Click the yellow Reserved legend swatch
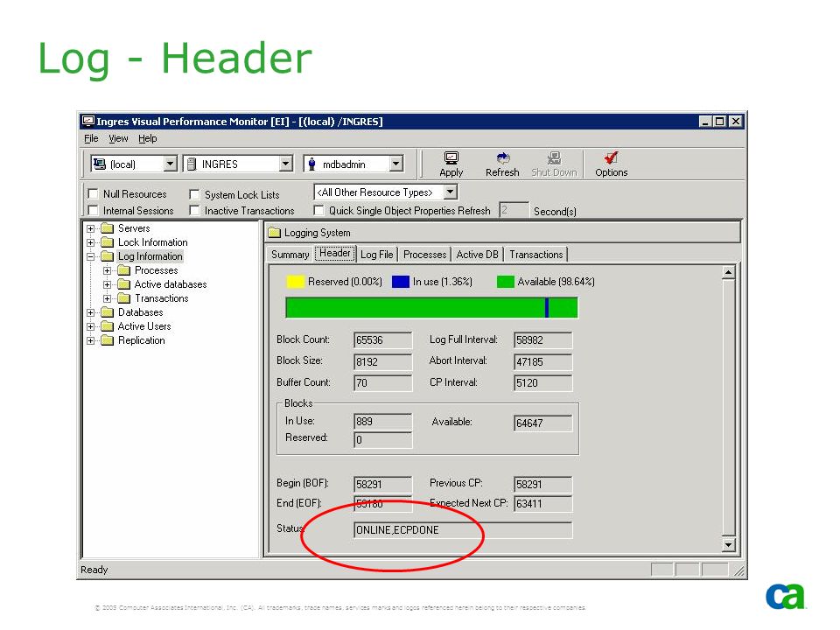The width and height of the screenshot is (840, 630). tap(295, 281)
